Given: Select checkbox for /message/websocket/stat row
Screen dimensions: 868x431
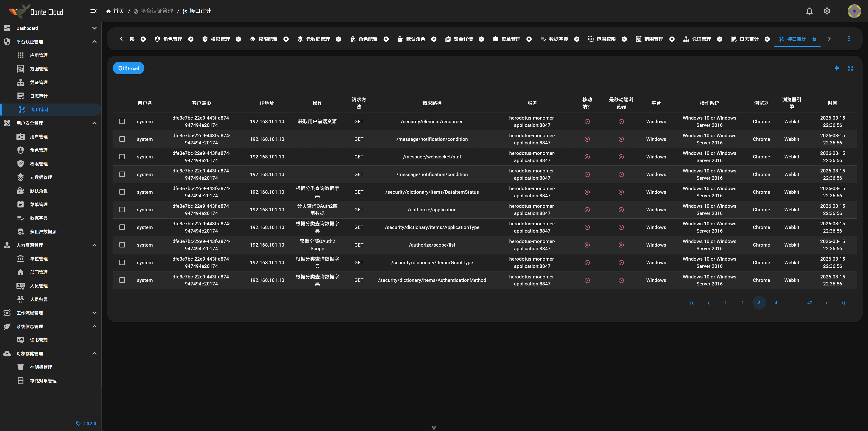Looking at the screenshot, I should (x=122, y=157).
